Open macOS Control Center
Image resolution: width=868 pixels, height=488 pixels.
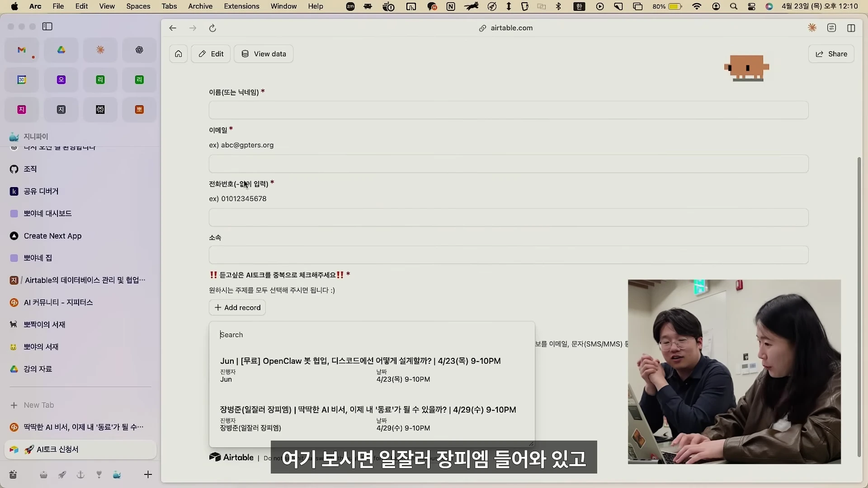[752, 6]
